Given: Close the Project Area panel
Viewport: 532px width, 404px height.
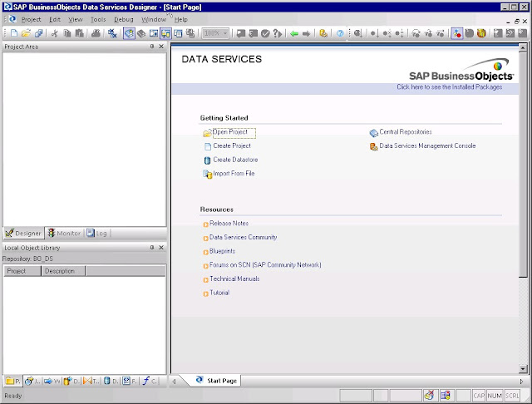Looking at the screenshot, I should point(161,47).
